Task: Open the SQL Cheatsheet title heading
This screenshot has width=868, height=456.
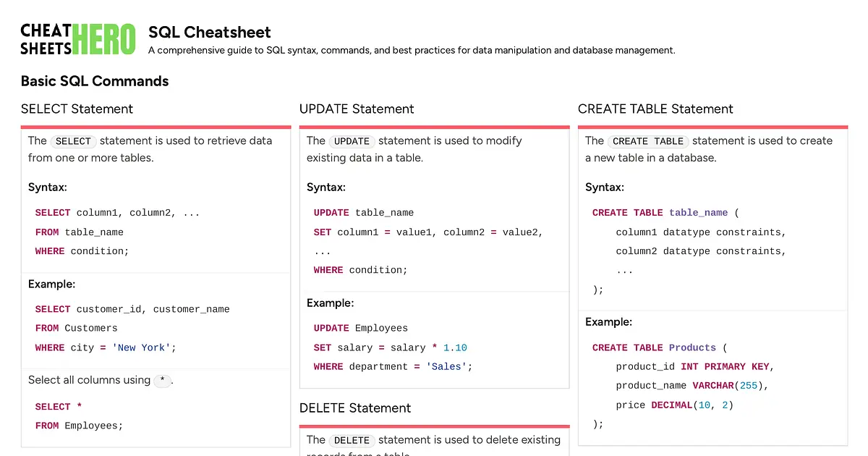Action: pos(209,33)
